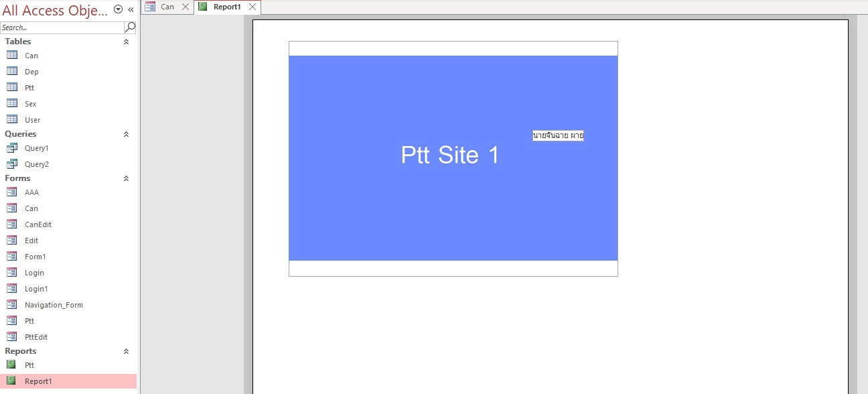The width and height of the screenshot is (868, 394).
Task: Select the Login form icon
Action: pyautogui.click(x=11, y=273)
